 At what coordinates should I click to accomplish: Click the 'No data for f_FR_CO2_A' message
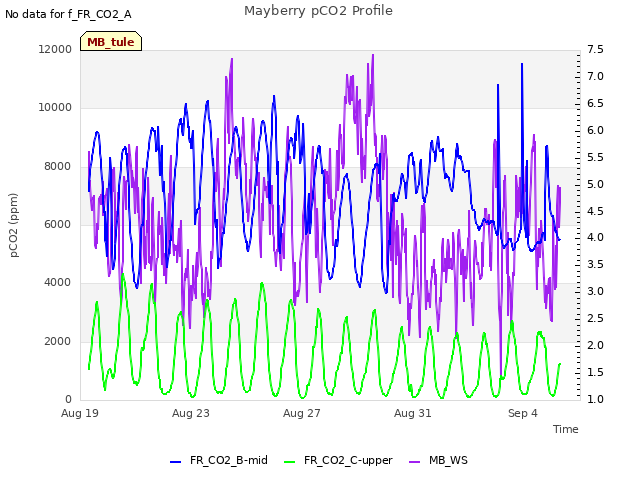pyautogui.click(x=68, y=14)
